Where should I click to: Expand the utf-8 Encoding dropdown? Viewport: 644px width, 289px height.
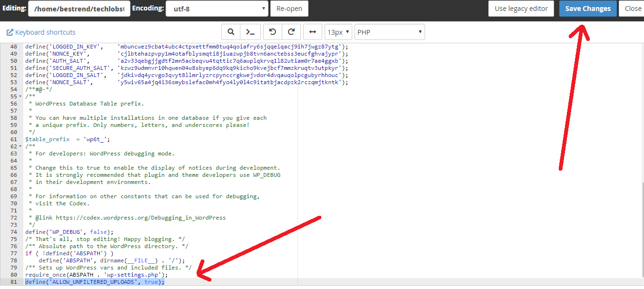217,9
